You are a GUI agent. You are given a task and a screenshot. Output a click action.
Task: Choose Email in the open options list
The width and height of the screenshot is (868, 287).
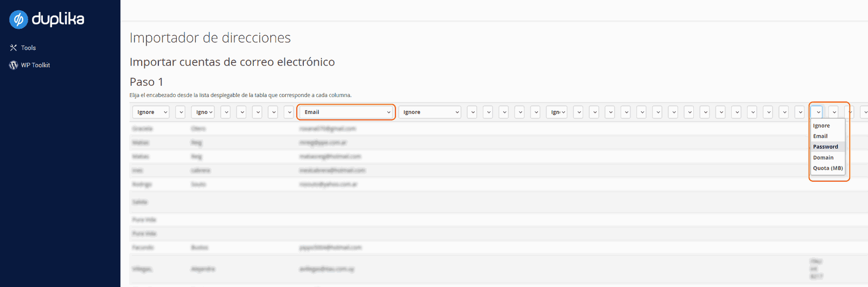point(820,136)
